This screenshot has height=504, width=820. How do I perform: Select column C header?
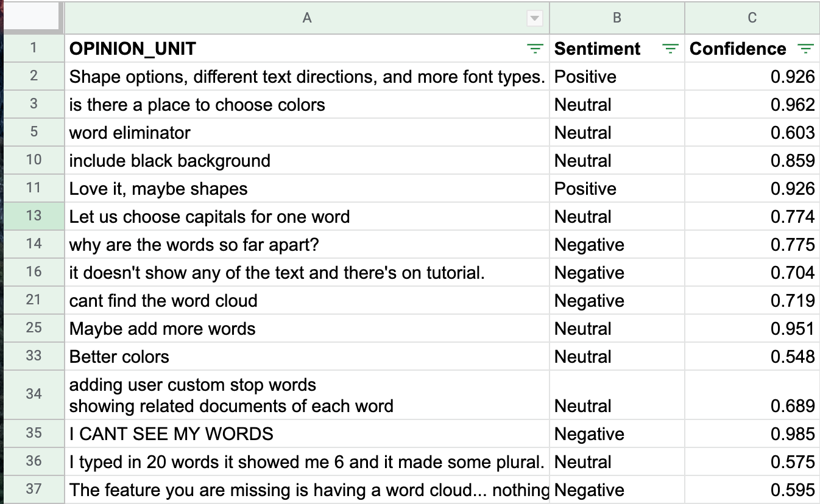coord(752,18)
